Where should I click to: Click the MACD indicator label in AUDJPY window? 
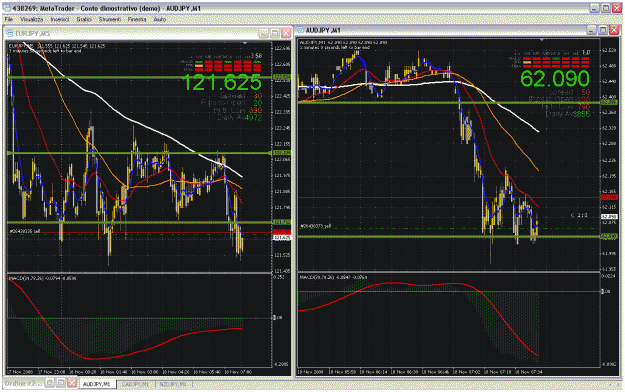click(333, 277)
